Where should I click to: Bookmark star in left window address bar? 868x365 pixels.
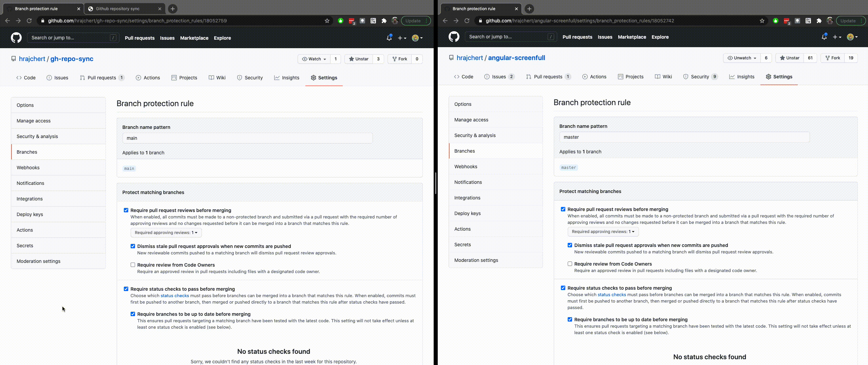(327, 21)
